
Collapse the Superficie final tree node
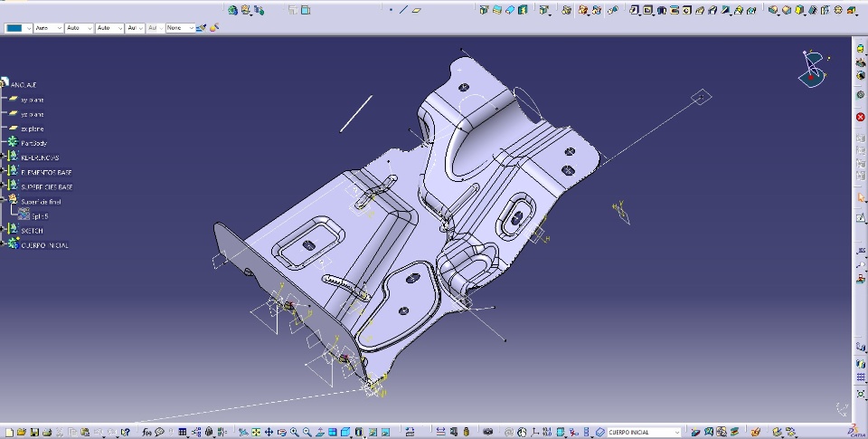3,198
